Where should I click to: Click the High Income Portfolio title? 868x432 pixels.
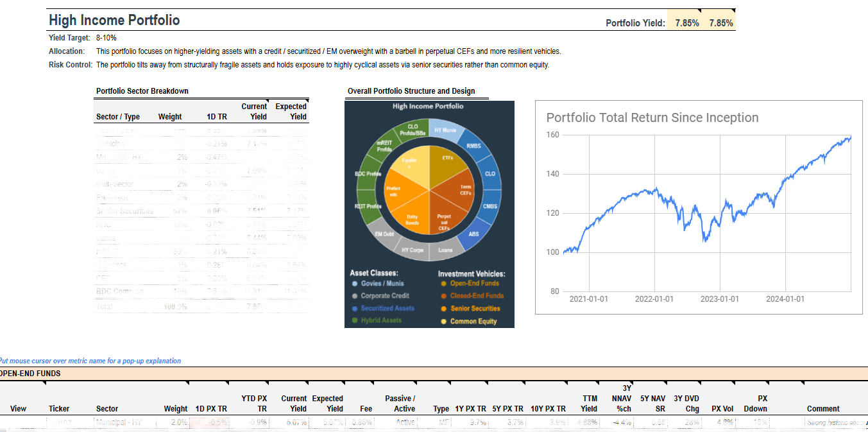click(x=114, y=21)
